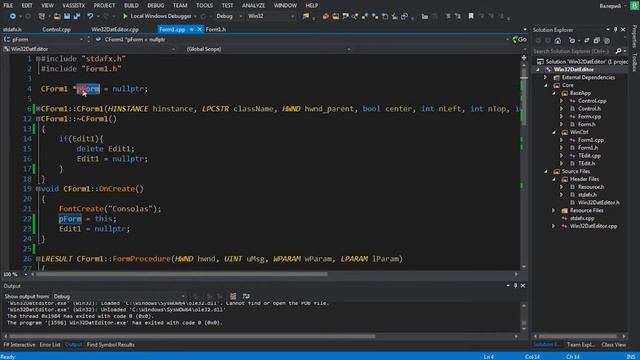Collapse the OnCreate function at line 19

point(38,189)
